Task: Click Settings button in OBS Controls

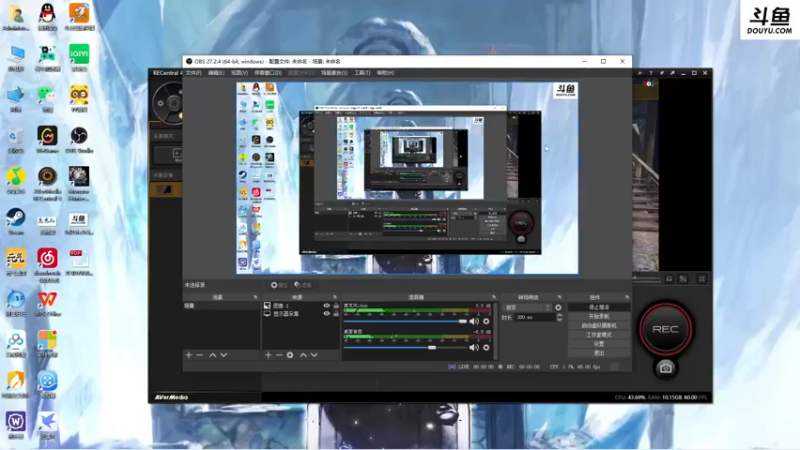Action: coord(599,344)
